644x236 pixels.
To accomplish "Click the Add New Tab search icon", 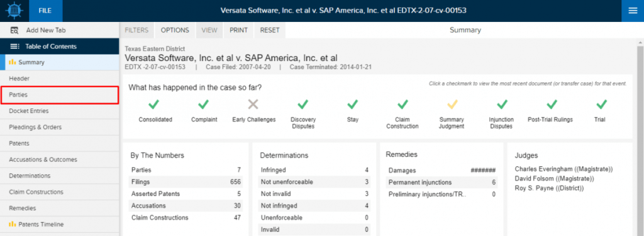I will 14,30.
